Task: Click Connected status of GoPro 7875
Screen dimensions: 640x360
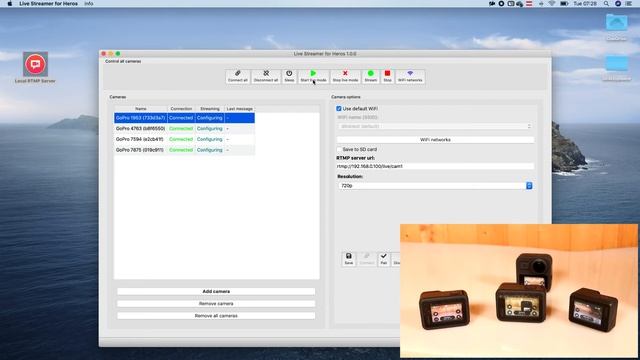Action: pos(181,150)
